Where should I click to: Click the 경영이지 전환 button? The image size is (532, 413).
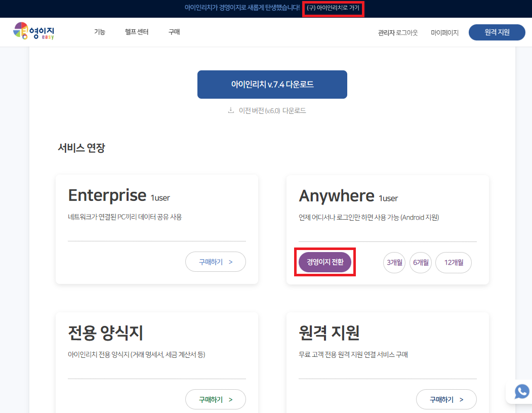click(x=325, y=262)
